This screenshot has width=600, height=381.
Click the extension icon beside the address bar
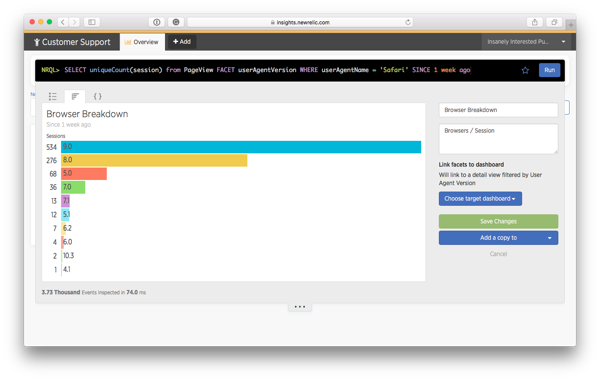click(x=176, y=22)
